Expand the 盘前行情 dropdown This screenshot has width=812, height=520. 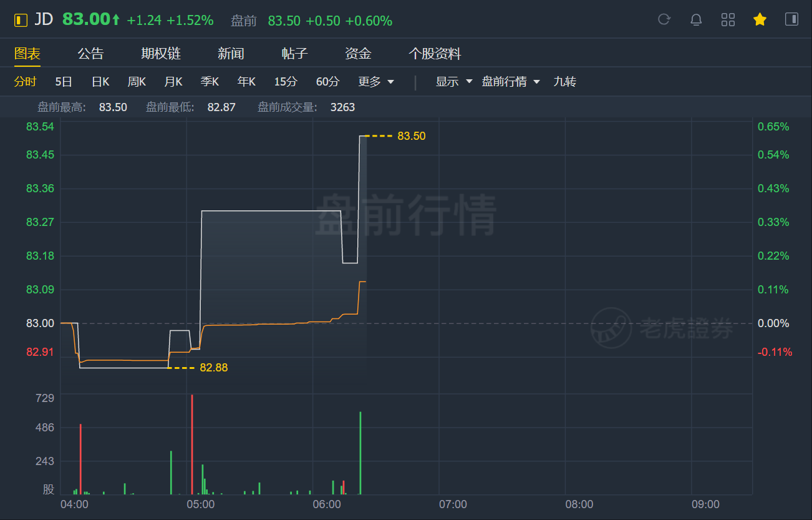click(511, 82)
